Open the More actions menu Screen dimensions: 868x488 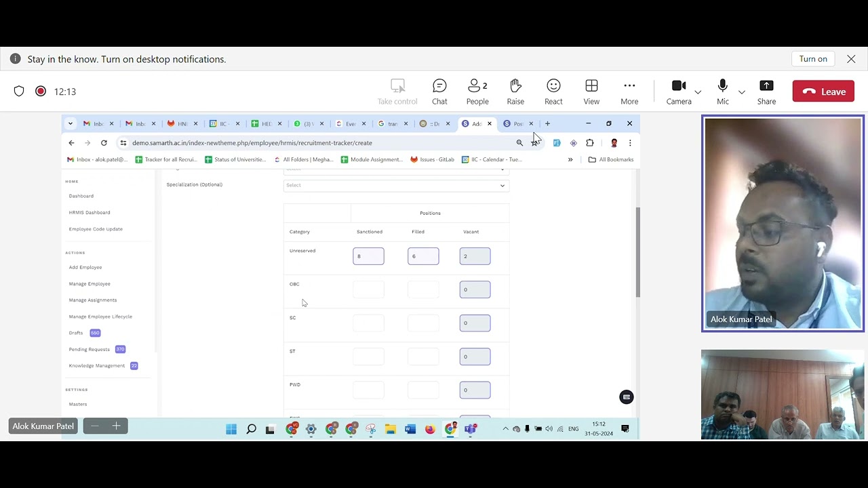click(x=629, y=91)
